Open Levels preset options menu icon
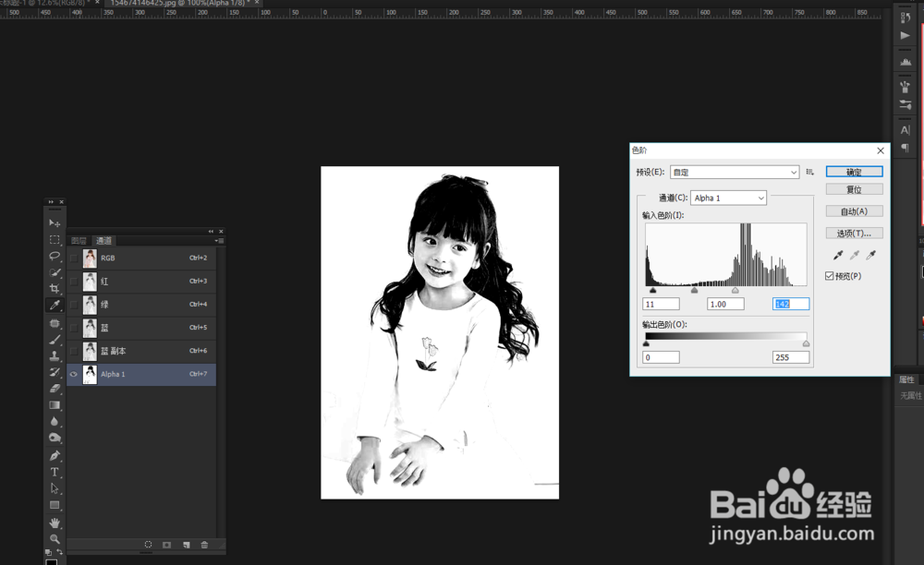Viewport: 924px width, 565px height. (810, 172)
